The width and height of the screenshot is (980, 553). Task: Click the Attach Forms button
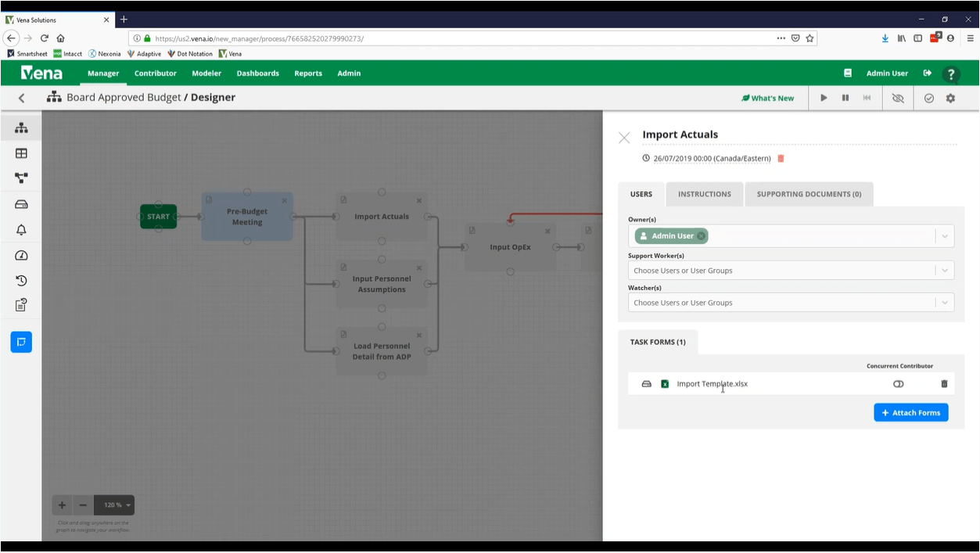coord(910,413)
